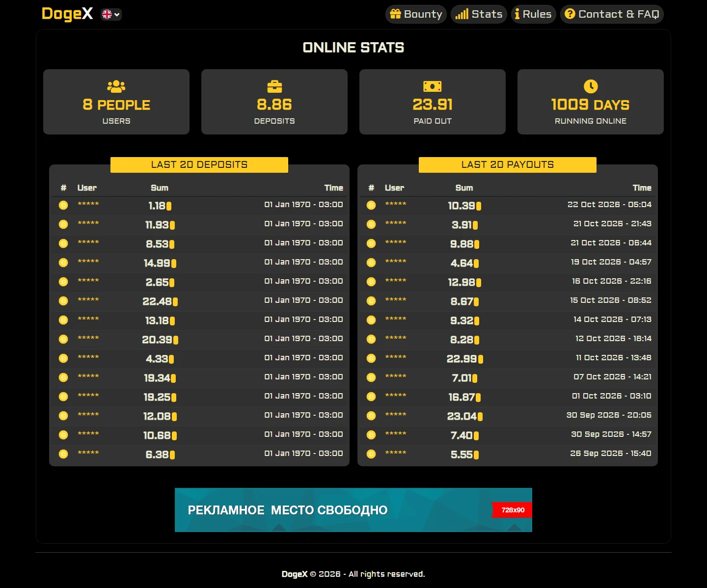The image size is (707, 588).
Task: Click the coin icon beside the 19.34 deposit
Action: point(63,377)
